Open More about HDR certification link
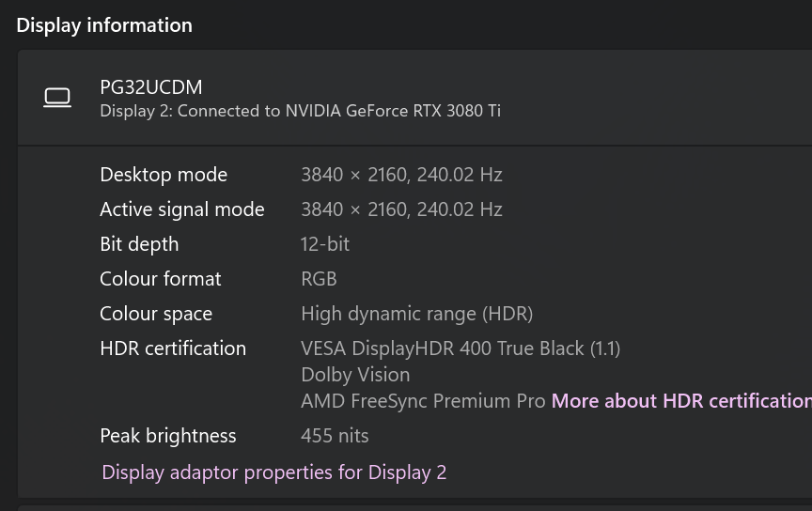Viewport: 812px width, 511px height. click(x=681, y=401)
